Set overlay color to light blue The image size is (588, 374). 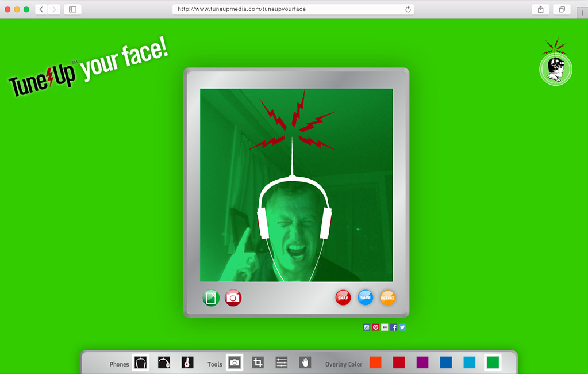coord(470,362)
